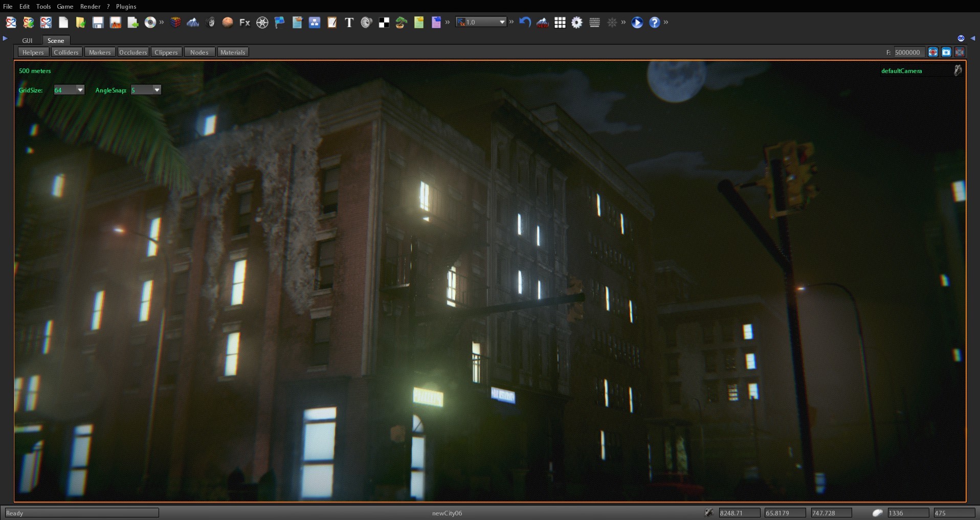Select the film reel tool
Image resolution: width=980 pixels, height=520 pixels.
[262, 22]
